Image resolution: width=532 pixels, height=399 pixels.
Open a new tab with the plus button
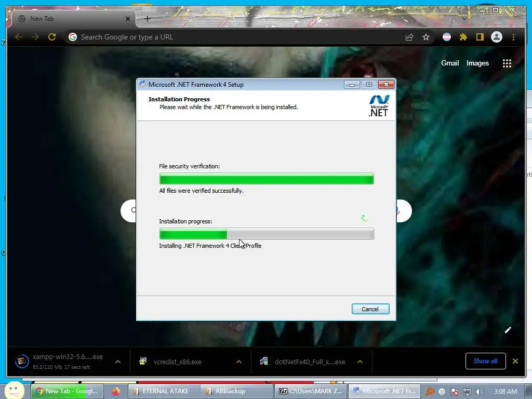[x=147, y=19]
